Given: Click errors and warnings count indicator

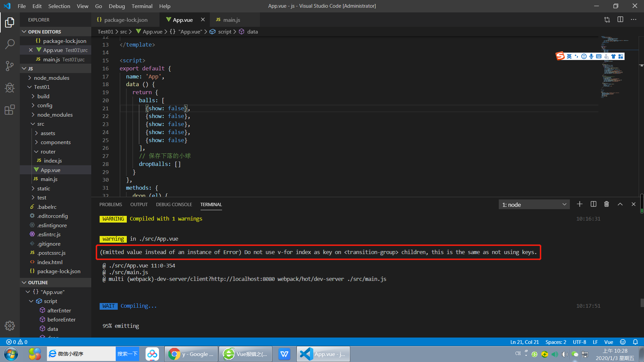Looking at the screenshot, I should (x=17, y=342).
